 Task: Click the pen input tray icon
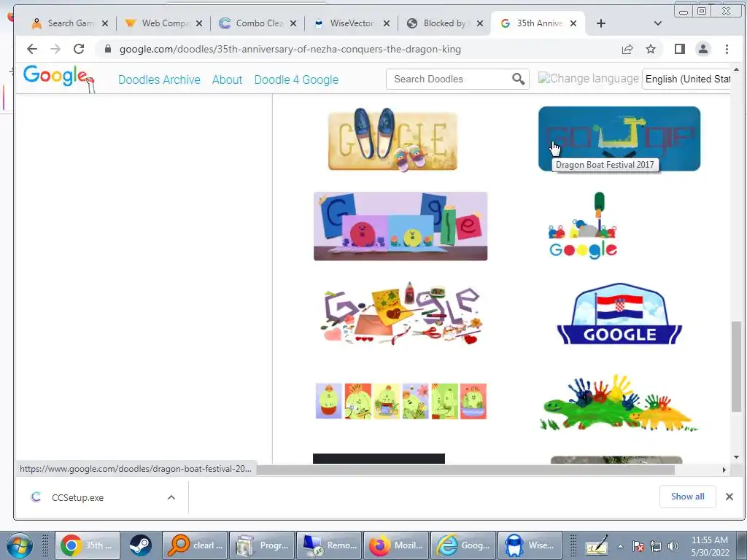(x=597, y=545)
